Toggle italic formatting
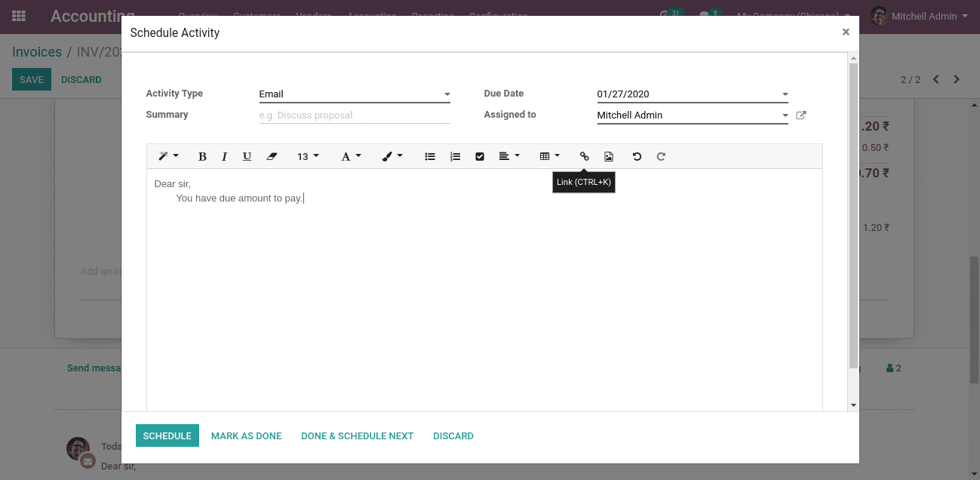This screenshot has width=980, height=480. [x=224, y=156]
